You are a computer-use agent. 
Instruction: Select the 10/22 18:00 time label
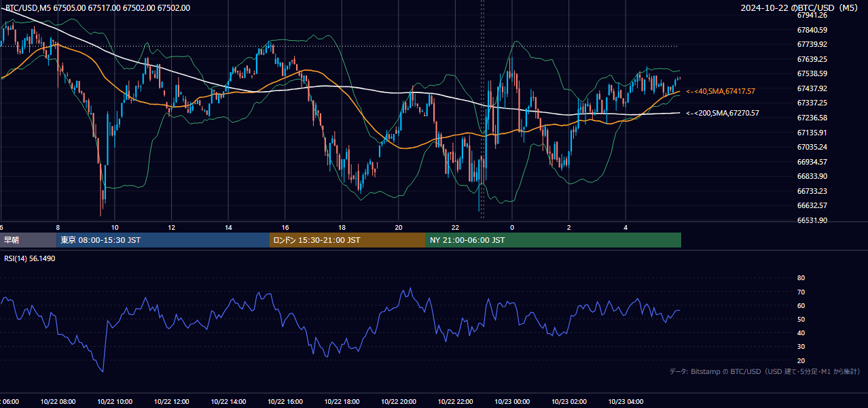tap(342, 402)
